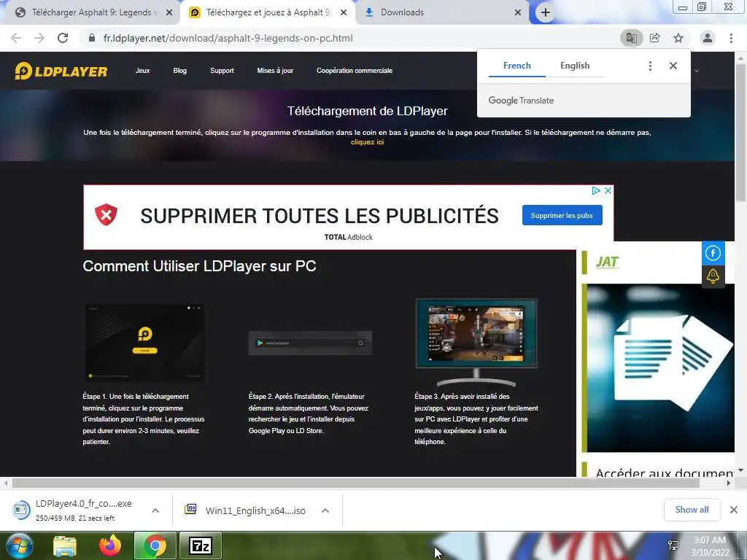Select English in translate popup
747x560 pixels.
point(575,66)
